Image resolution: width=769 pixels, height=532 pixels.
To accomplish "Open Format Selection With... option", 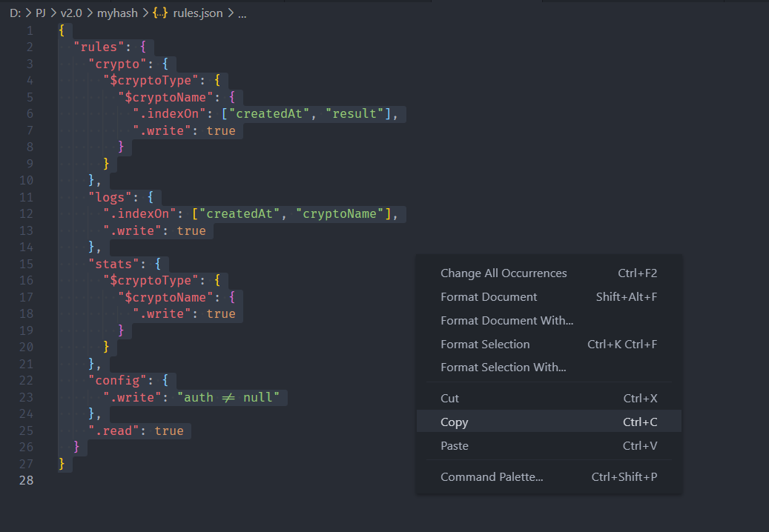I will pos(503,368).
